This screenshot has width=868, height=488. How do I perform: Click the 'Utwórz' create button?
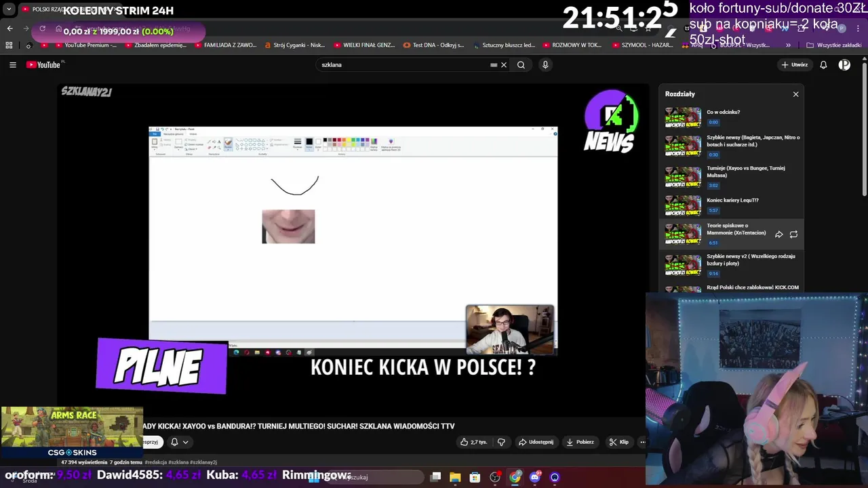coord(795,65)
